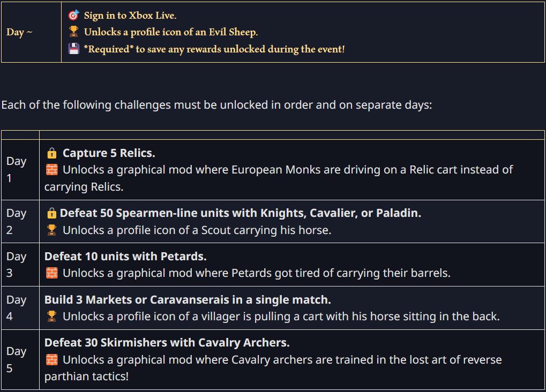
Task: Select Build 3 Markets or Caravanserais challenge
Action: click(188, 299)
